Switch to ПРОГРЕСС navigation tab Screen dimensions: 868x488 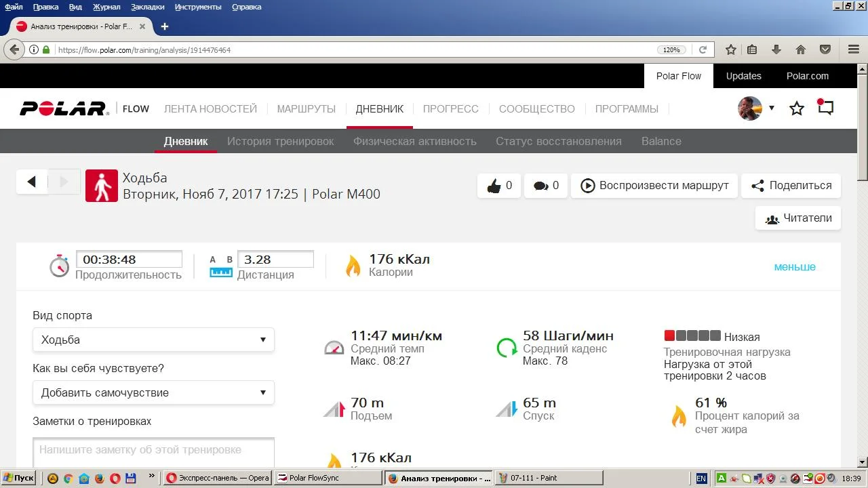[x=450, y=108]
